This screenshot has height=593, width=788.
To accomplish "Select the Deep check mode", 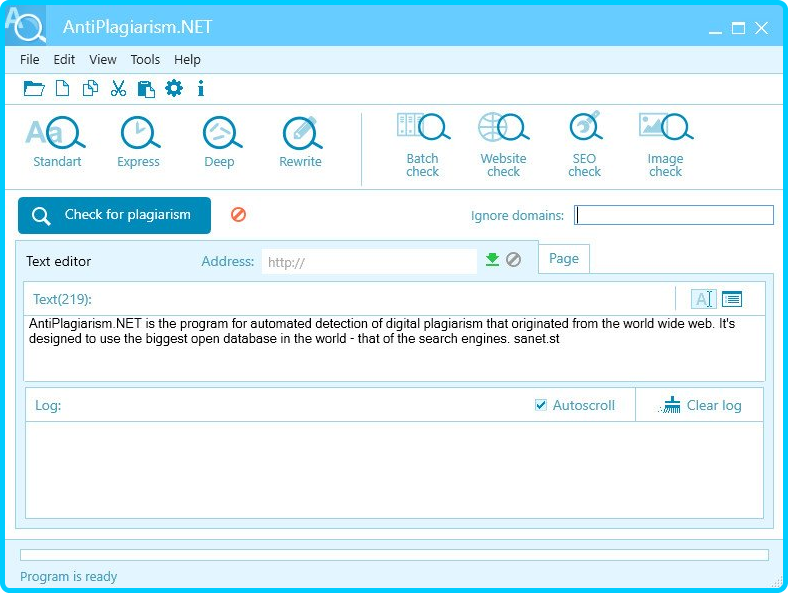I will pos(220,142).
